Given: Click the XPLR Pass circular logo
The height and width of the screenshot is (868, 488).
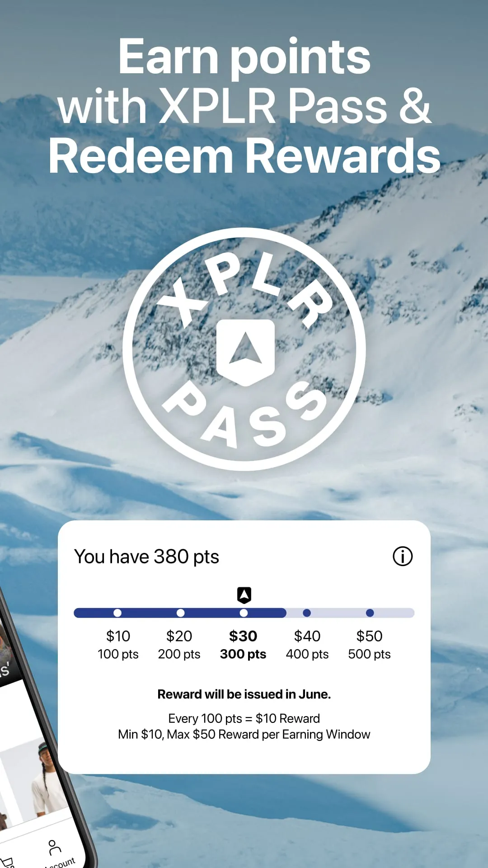Looking at the screenshot, I should [x=244, y=349].
